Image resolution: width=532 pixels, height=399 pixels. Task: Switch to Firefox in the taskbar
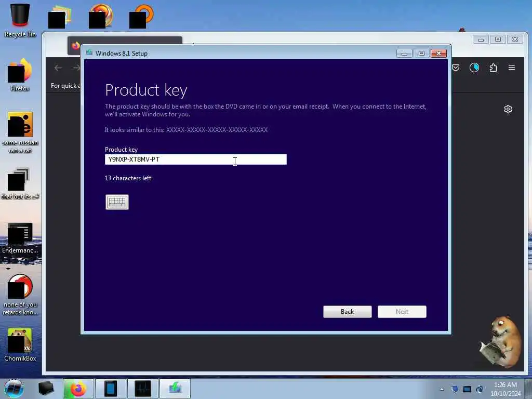coord(78,389)
